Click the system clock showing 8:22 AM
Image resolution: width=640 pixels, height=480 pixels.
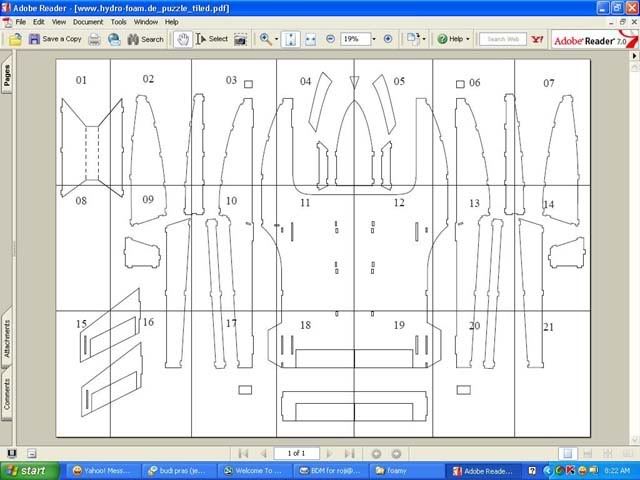point(617,471)
